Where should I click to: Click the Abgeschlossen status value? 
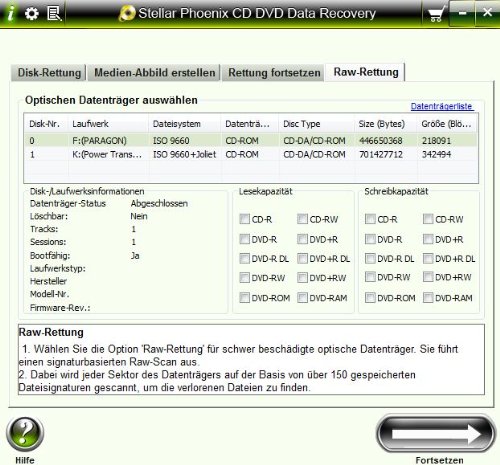coord(159,203)
